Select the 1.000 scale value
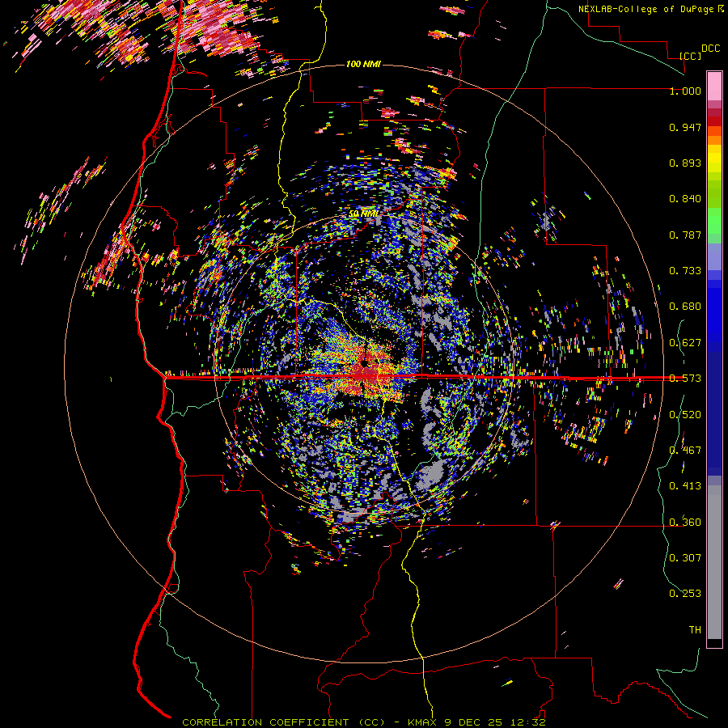This screenshot has width=728, height=728. [685, 91]
